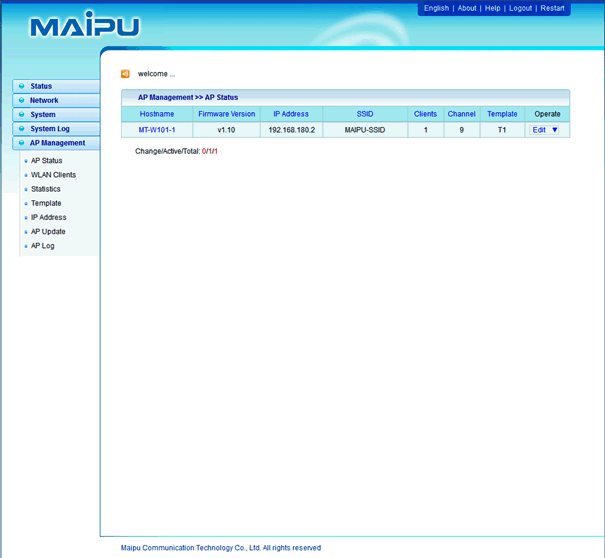Click the orange speaker icon beside welcome
The height and width of the screenshot is (558, 605).
125,74
